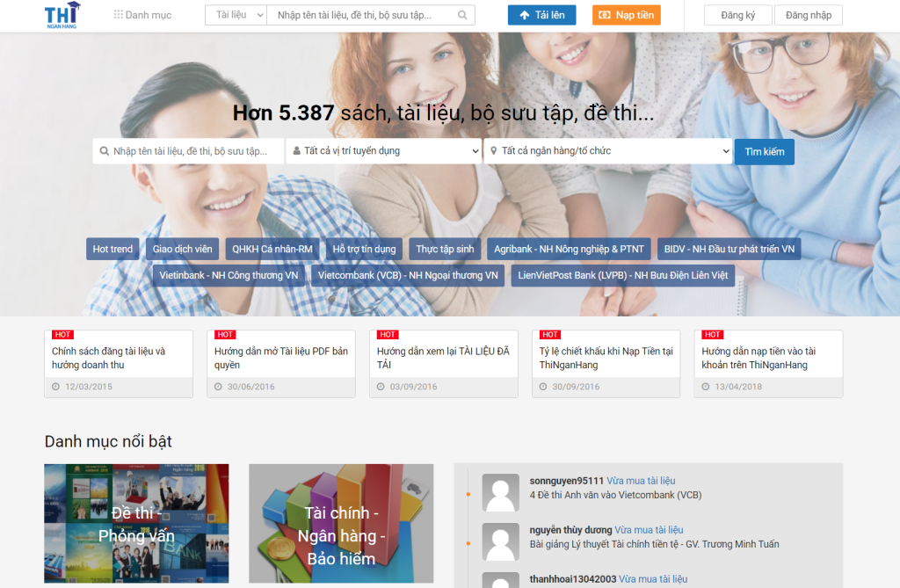Viewport: 900px width, 588px height.
Task: Select the Thực tập sinh tag
Action: tap(445, 249)
